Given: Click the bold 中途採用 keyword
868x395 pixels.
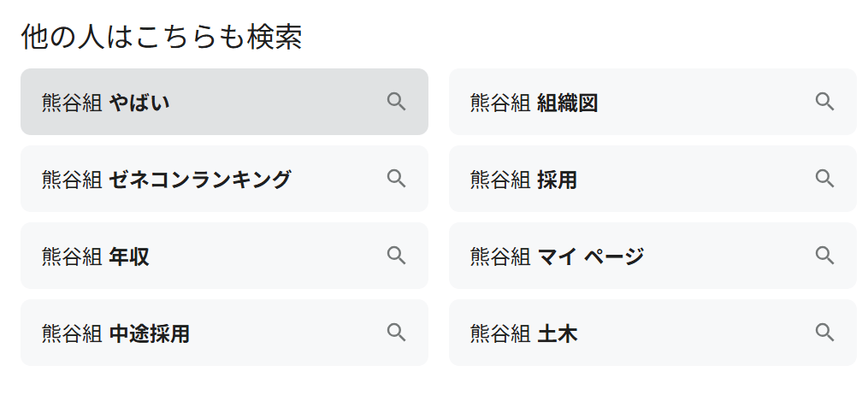Looking at the screenshot, I should [150, 333].
